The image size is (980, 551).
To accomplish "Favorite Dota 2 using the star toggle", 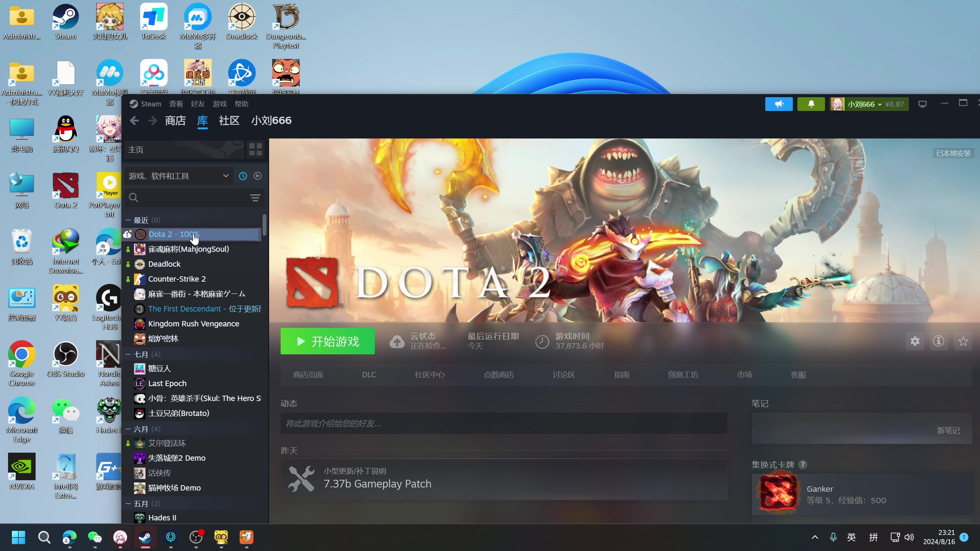I will (x=963, y=341).
